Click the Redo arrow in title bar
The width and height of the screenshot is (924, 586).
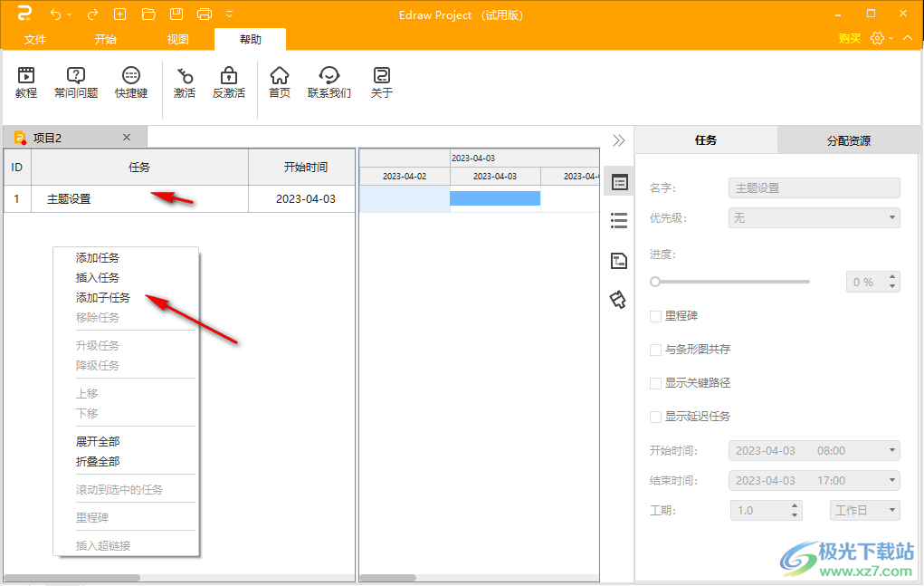(x=92, y=14)
